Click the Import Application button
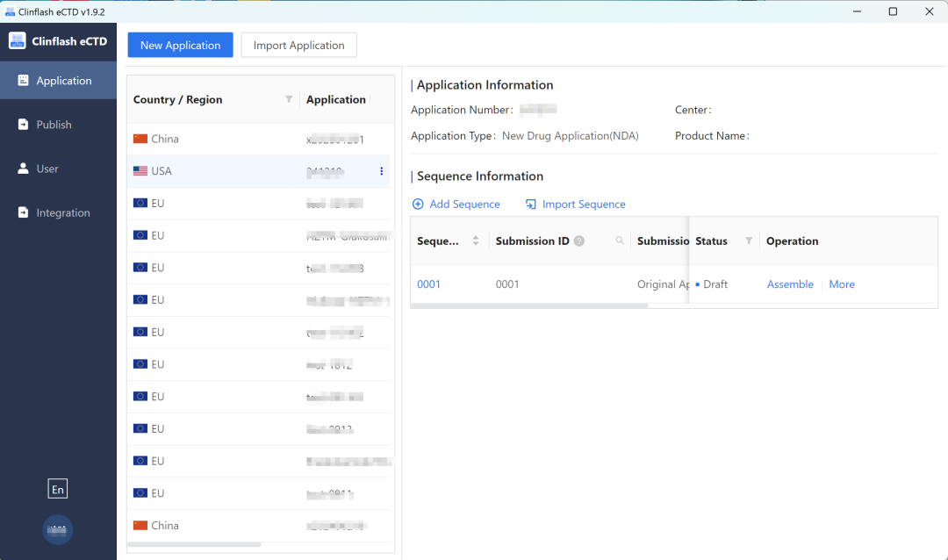This screenshot has height=560, width=948. 298,46
